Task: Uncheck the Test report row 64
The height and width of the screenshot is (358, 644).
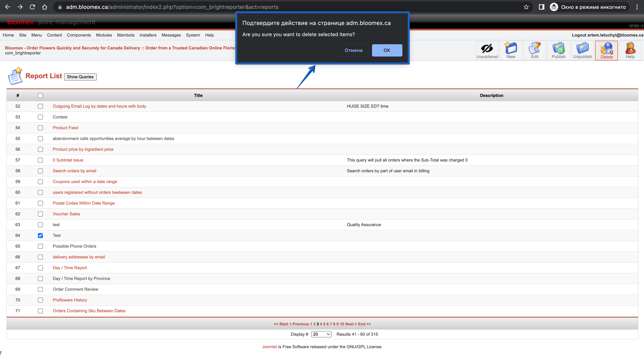Action: (40, 235)
